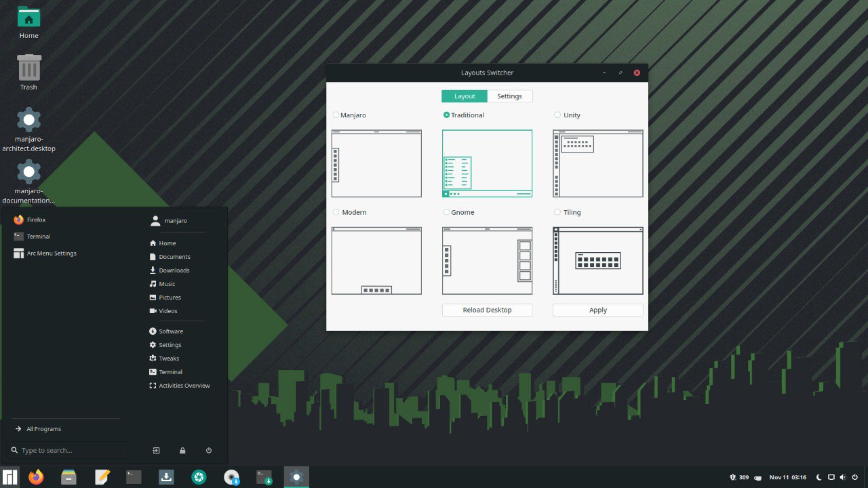Click the Nov 11 03:16 clock
The height and width of the screenshot is (488, 868).
pos(787,477)
